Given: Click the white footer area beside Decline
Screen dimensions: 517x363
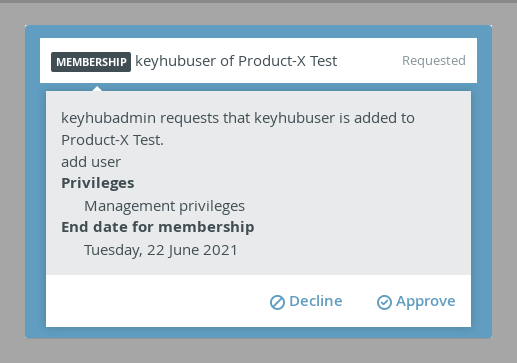Looking at the screenshot, I should click(x=157, y=301).
